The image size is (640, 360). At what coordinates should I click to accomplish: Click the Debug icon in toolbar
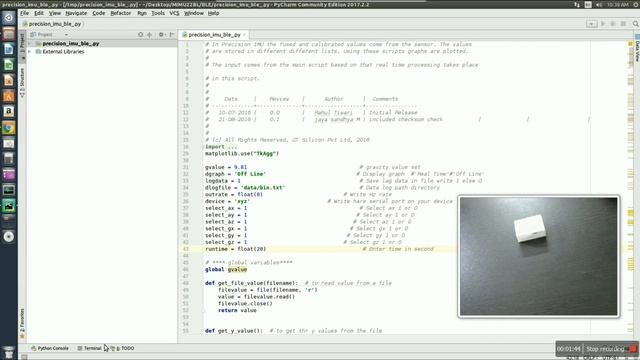613,24
